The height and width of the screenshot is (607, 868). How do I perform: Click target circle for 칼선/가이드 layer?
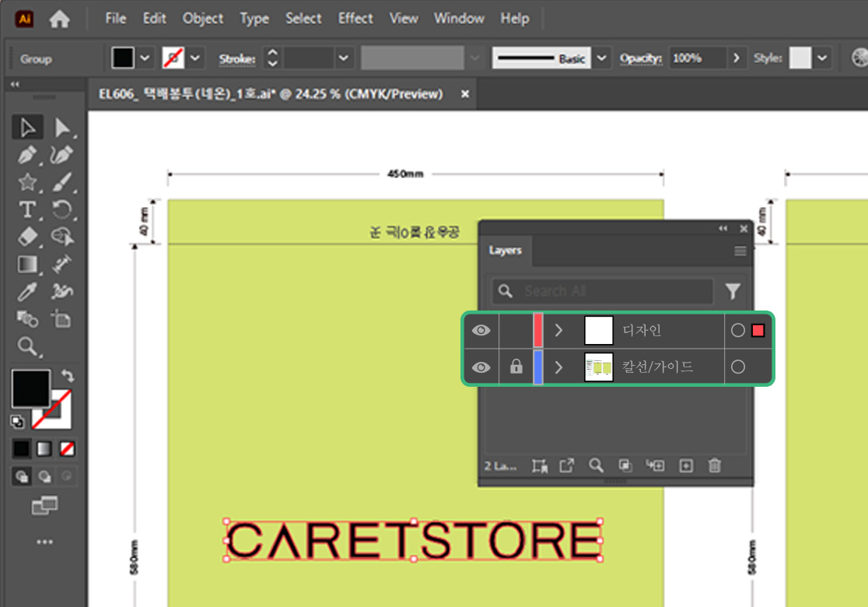[x=738, y=367]
